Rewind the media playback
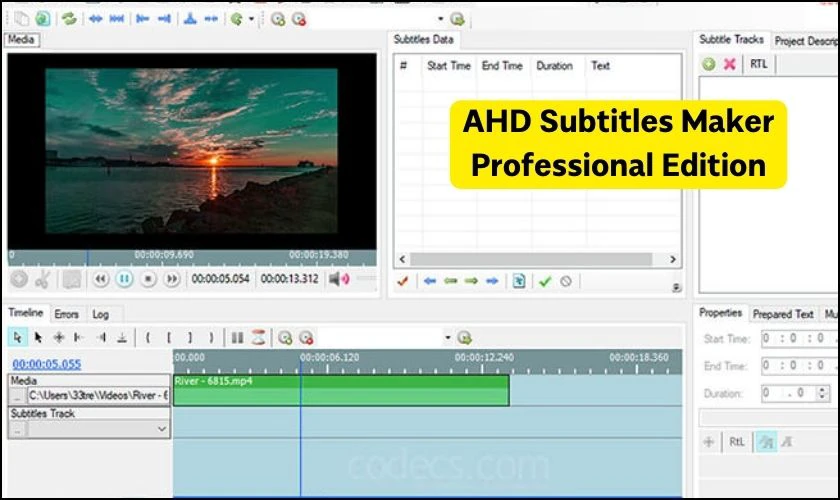Screen dimensions: 840x500 coord(101,279)
